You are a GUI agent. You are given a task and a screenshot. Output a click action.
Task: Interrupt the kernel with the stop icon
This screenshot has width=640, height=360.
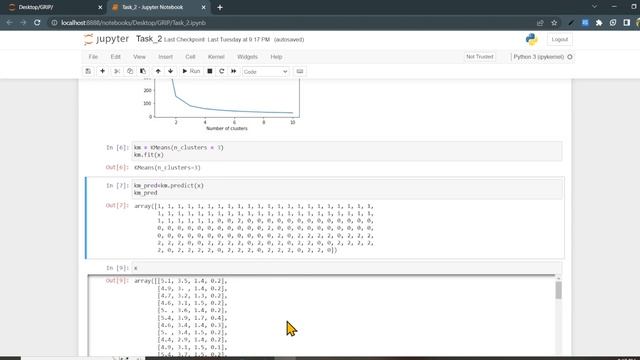[210, 71]
